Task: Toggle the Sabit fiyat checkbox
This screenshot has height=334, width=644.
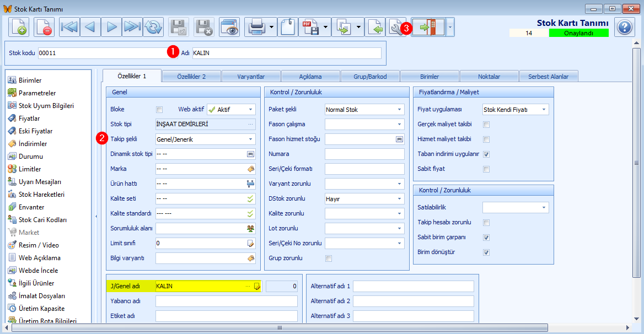Action: click(x=486, y=169)
